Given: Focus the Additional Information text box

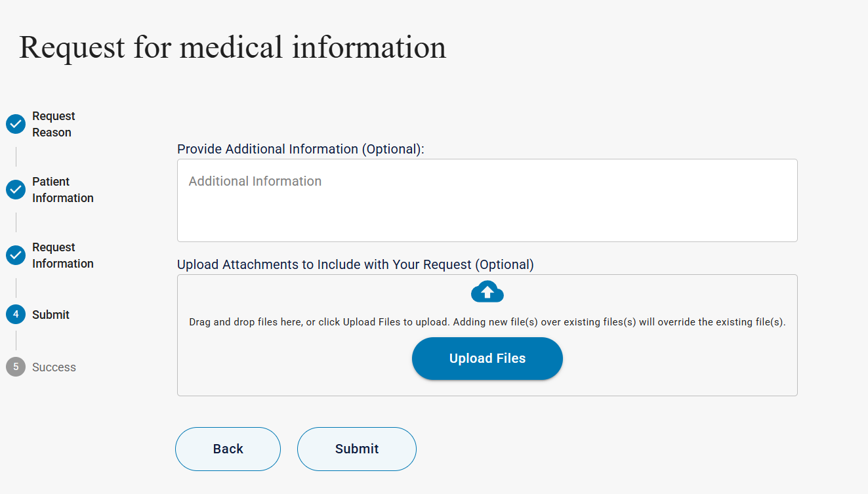Looking at the screenshot, I should click(487, 200).
